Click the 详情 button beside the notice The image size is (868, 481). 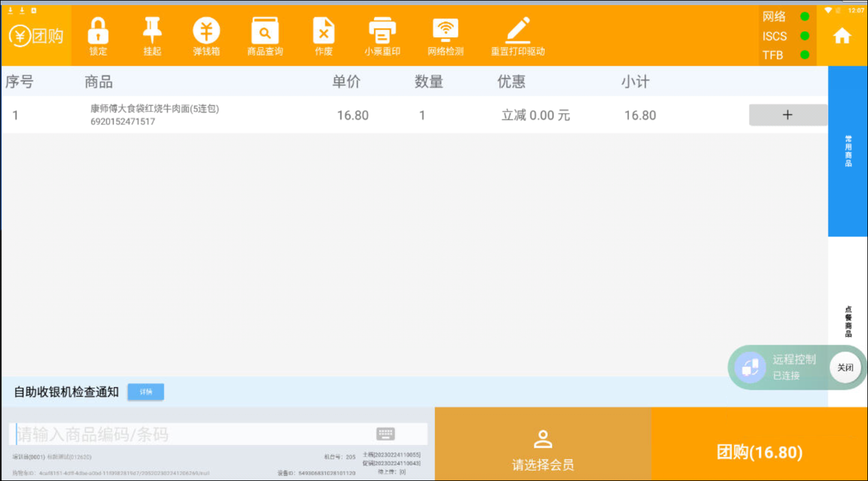(x=146, y=392)
